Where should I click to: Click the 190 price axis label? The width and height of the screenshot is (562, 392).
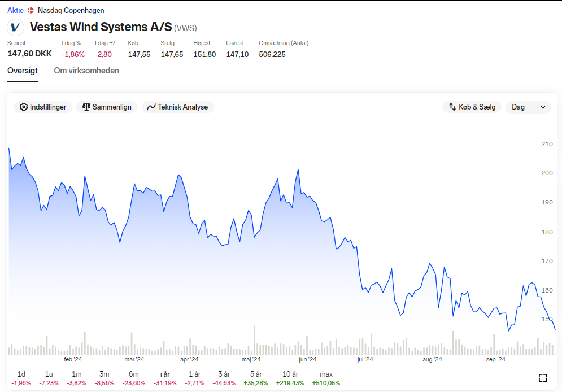click(547, 202)
